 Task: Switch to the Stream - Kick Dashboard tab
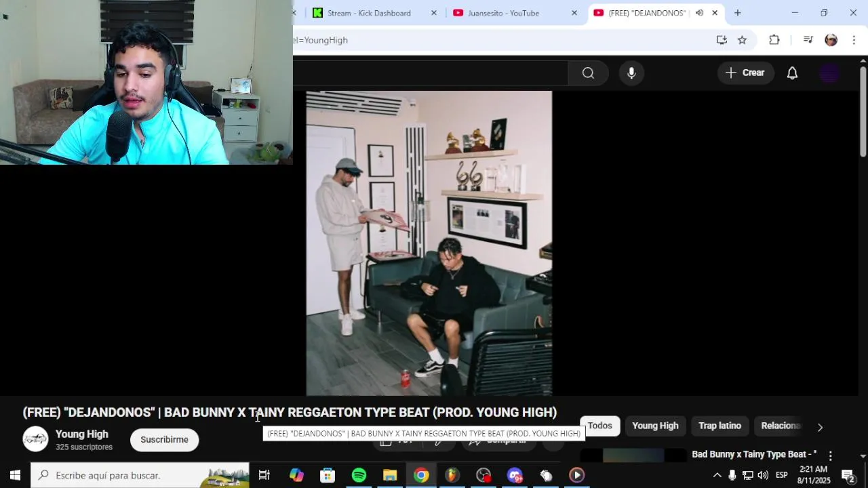(x=370, y=13)
